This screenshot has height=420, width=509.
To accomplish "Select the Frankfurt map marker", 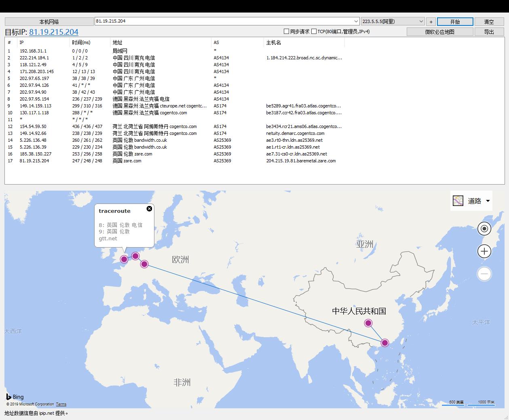I will tap(144, 264).
